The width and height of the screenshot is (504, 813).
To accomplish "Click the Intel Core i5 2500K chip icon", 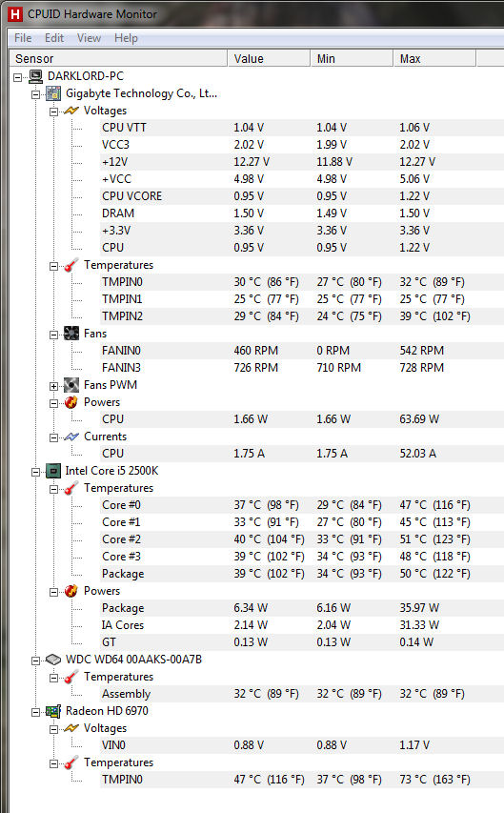I will (53, 471).
